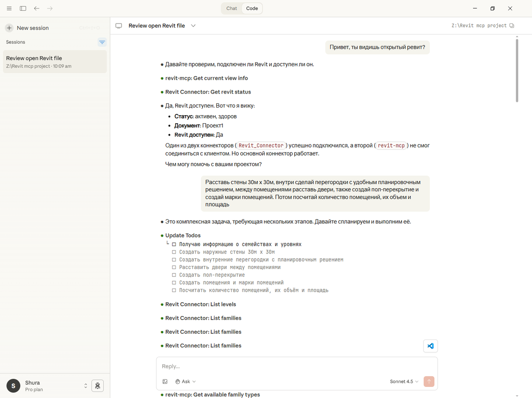Click the Sessions heading
Viewport: 532px width, 398px height.
pos(16,42)
